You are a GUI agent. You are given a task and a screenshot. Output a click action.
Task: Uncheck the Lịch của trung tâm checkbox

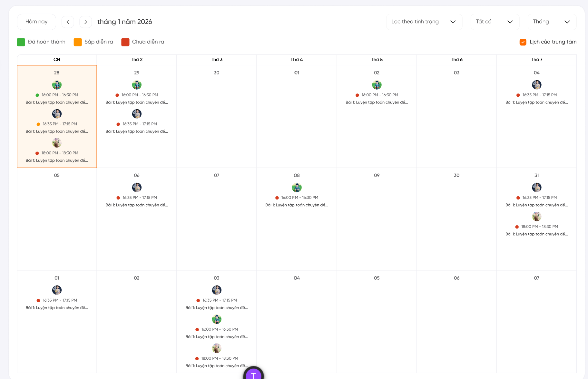[523, 42]
